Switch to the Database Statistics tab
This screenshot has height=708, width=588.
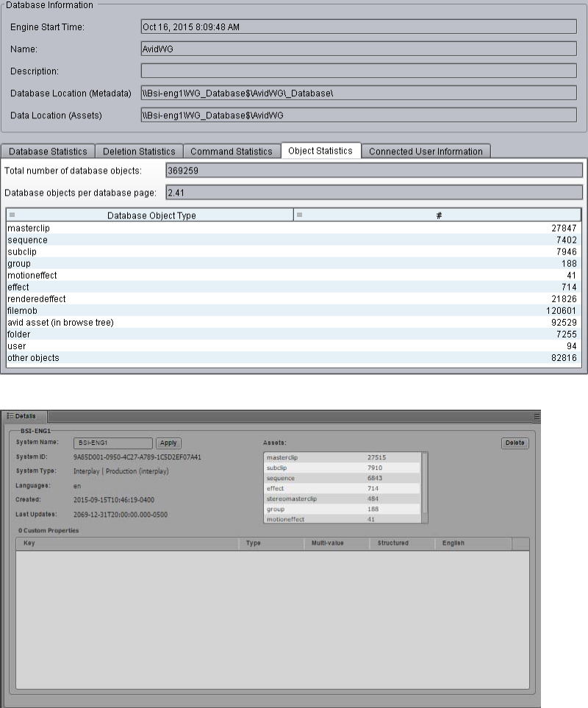tap(48, 151)
